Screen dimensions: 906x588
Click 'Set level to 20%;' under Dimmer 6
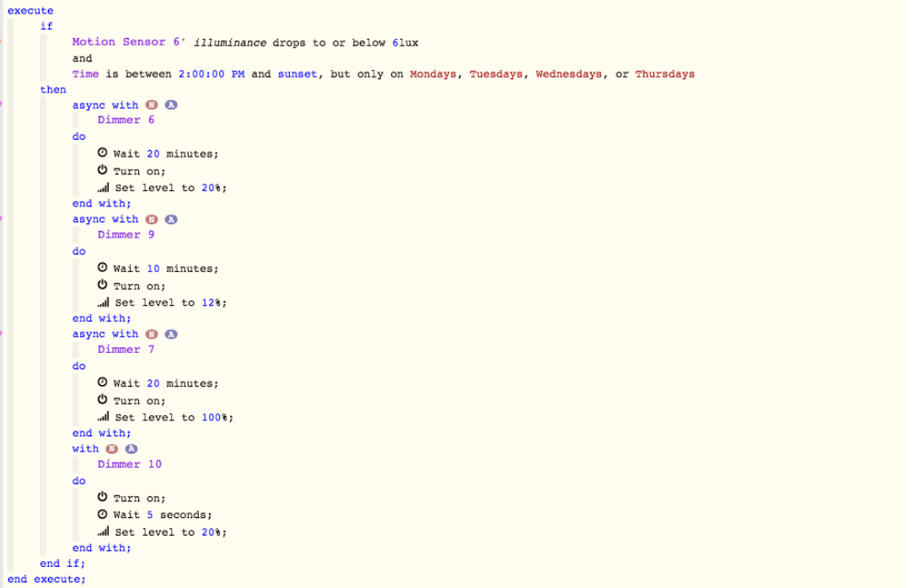(x=171, y=188)
